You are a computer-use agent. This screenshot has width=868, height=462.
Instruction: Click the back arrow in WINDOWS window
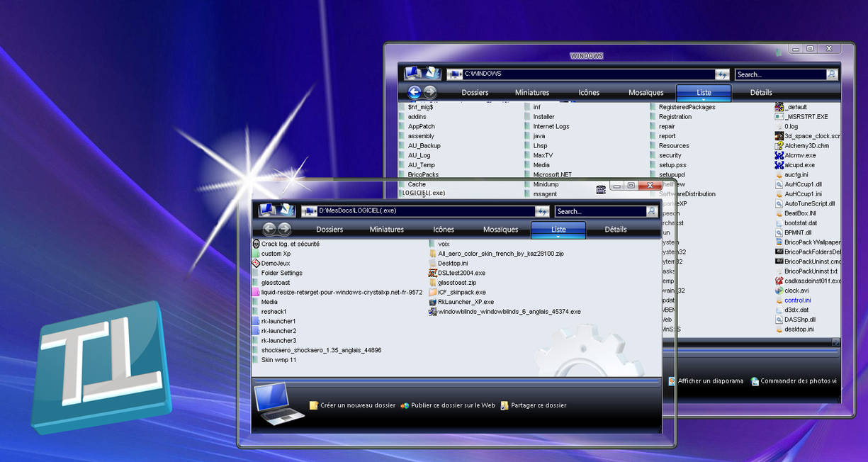click(415, 92)
